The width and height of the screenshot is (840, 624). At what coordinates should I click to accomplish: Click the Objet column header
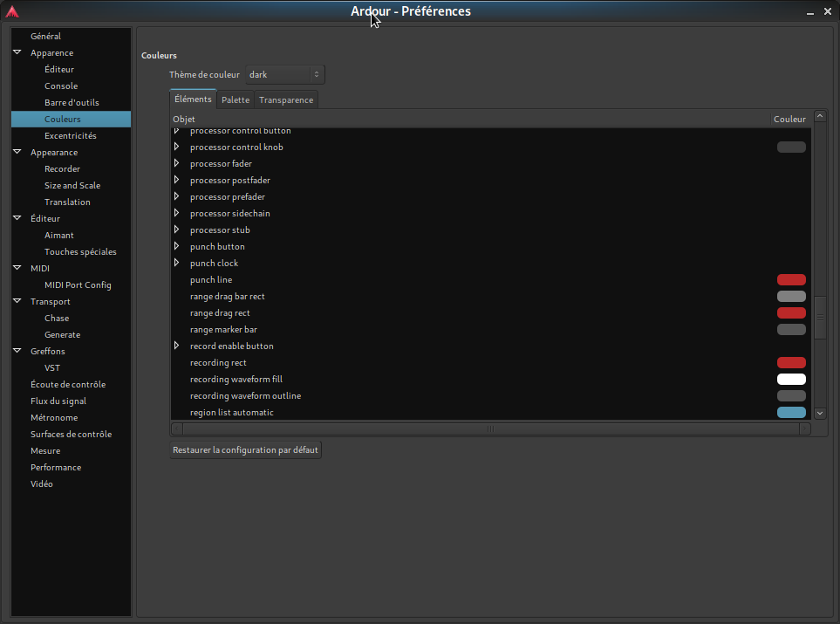point(470,119)
